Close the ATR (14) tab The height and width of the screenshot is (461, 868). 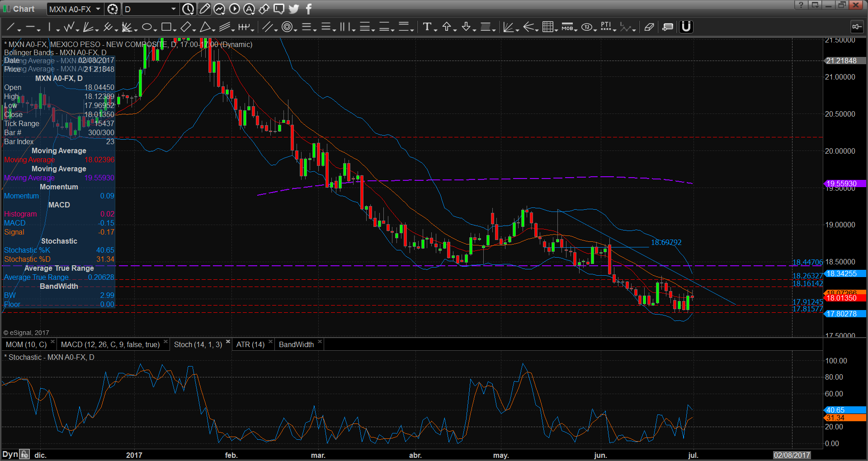pos(270,342)
